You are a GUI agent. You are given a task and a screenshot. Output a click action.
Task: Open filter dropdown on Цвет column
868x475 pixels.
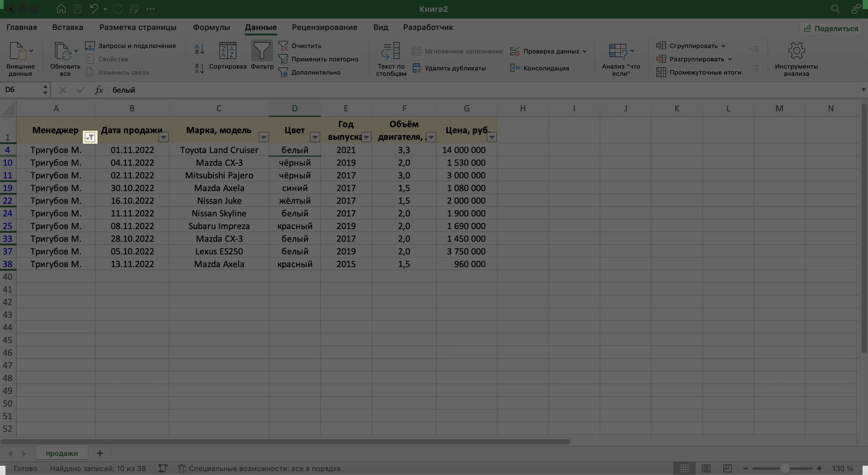click(x=315, y=137)
